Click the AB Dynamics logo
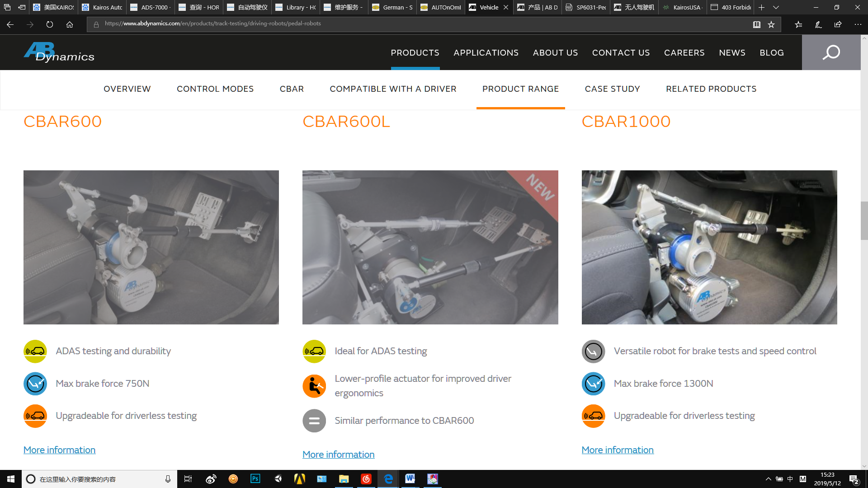Image resolution: width=868 pixels, height=488 pixels. pyautogui.click(x=59, y=52)
